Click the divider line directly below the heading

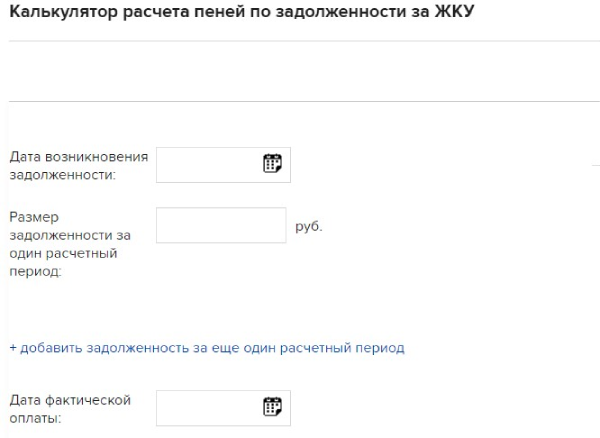pos(300,41)
